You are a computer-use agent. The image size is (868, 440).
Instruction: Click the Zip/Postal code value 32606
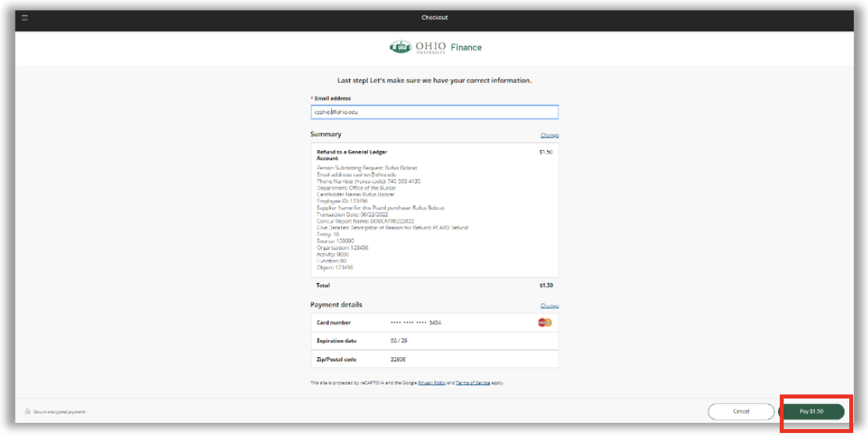[398, 360]
